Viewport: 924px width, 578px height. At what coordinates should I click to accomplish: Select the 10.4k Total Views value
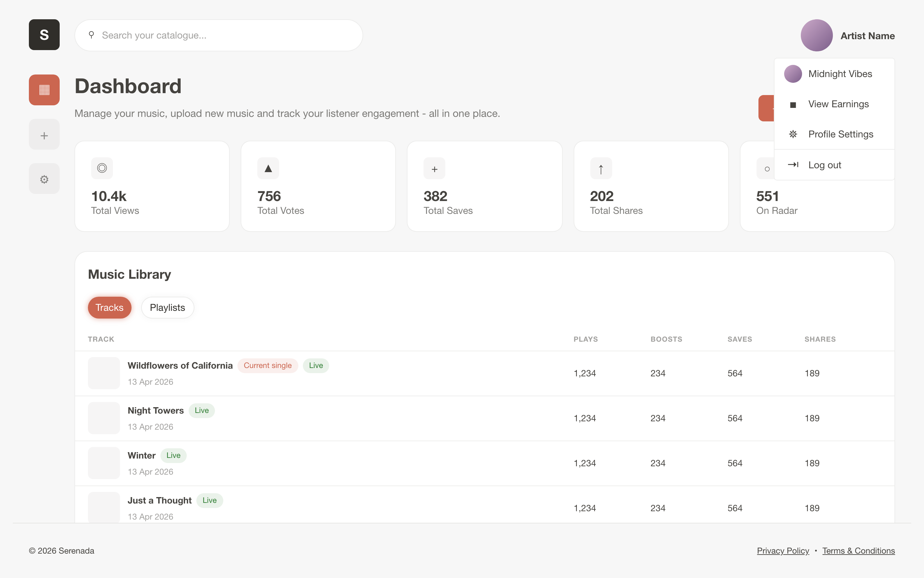pyautogui.click(x=109, y=196)
